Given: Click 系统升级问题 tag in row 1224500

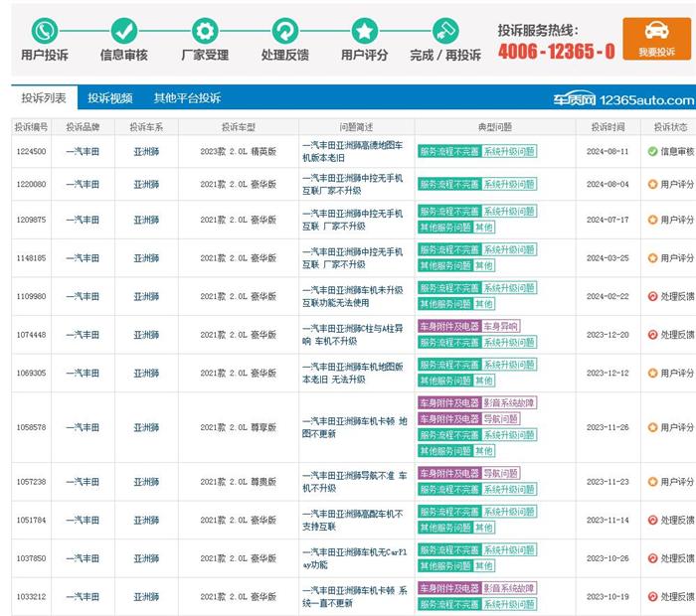Looking at the screenshot, I should point(509,151).
